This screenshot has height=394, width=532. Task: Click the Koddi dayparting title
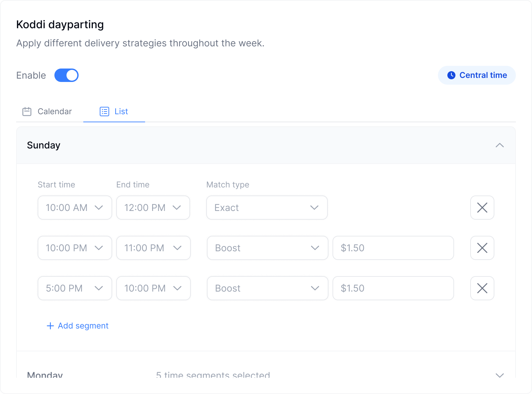[x=60, y=25]
